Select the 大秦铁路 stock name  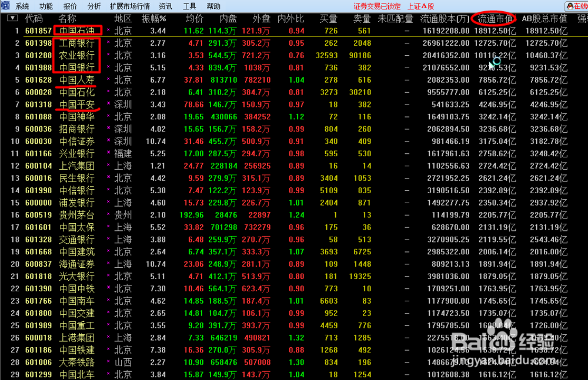(76, 362)
